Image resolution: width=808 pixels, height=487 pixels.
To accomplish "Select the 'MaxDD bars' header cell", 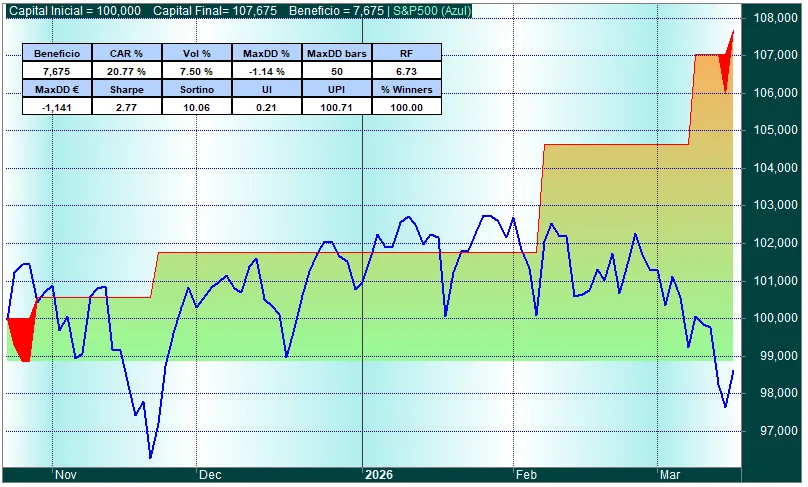I will (x=336, y=53).
